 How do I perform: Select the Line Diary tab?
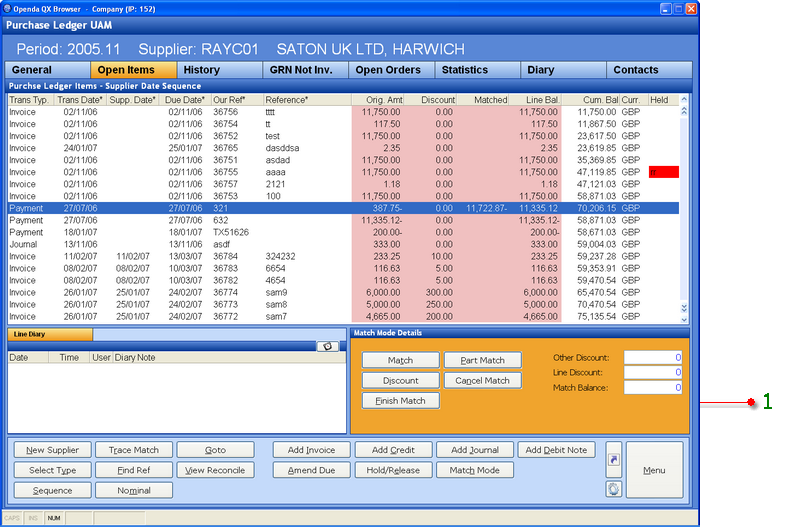(50, 334)
